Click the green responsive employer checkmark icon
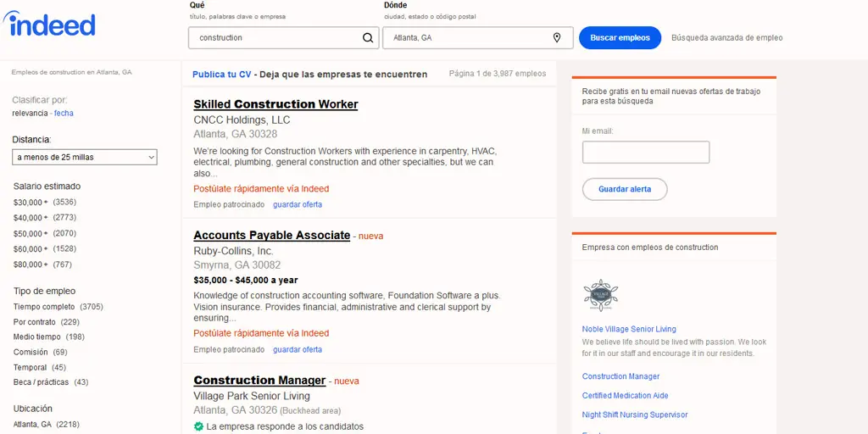Screen dimensions: 868x434 [x=198, y=426]
